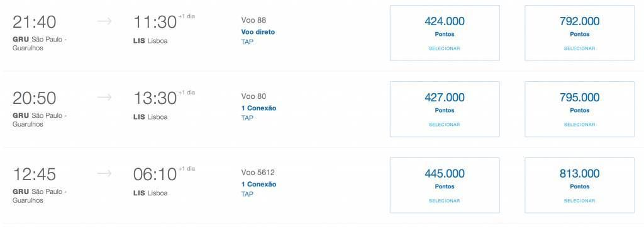The image size is (644, 228).
Task: Open Voo direto details for flight 88
Action: 258,31
